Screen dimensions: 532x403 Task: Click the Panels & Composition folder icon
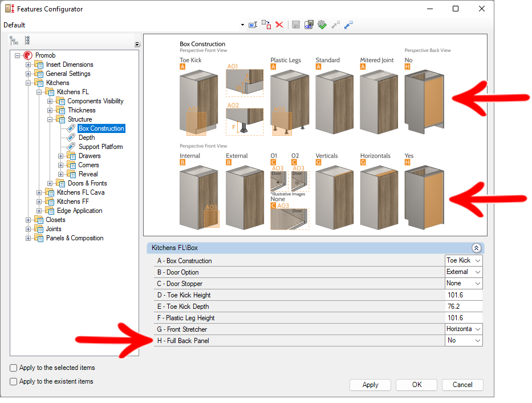coord(39,238)
